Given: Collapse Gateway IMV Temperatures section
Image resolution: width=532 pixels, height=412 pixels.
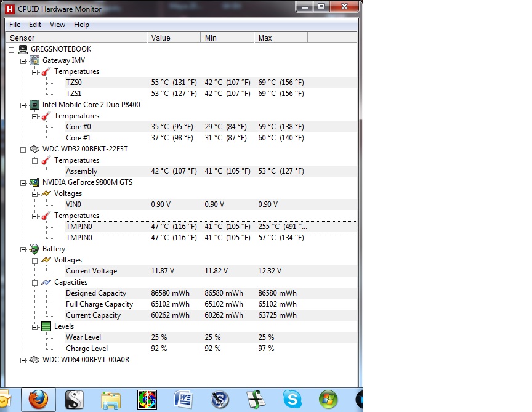Looking at the screenshot, I should coord(34,72).
